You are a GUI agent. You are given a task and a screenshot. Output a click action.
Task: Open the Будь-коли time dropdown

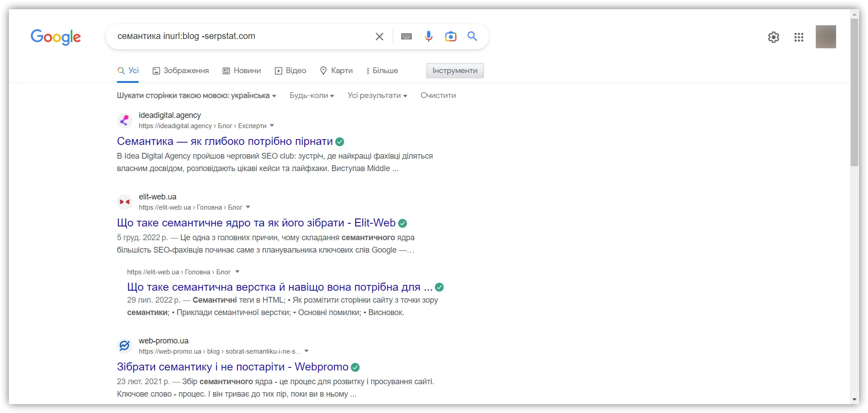[312, 96]
